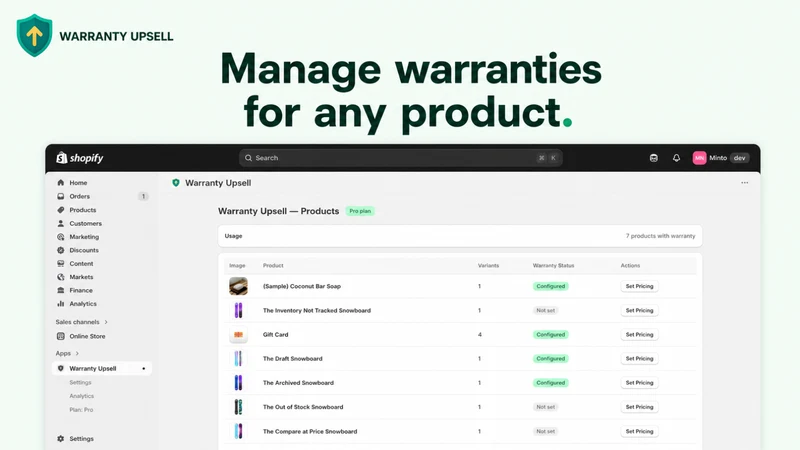Click Not set badge for Out of Stock Snowboard
The width and height of the screenshot is (800, 450).
tap(545, 407)
